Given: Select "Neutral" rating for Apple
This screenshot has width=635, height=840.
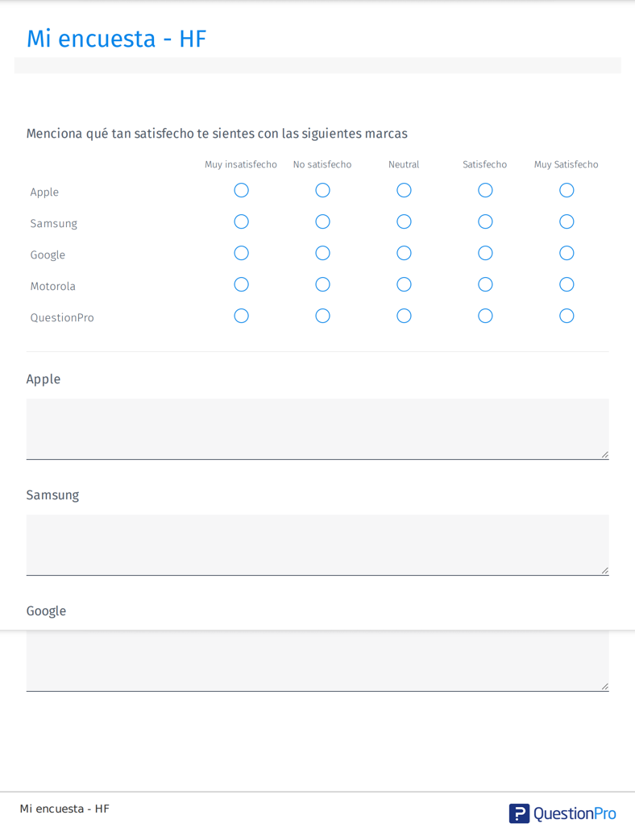Looking at the screenshot, I should pyautogui.click(x=404, y=190).
